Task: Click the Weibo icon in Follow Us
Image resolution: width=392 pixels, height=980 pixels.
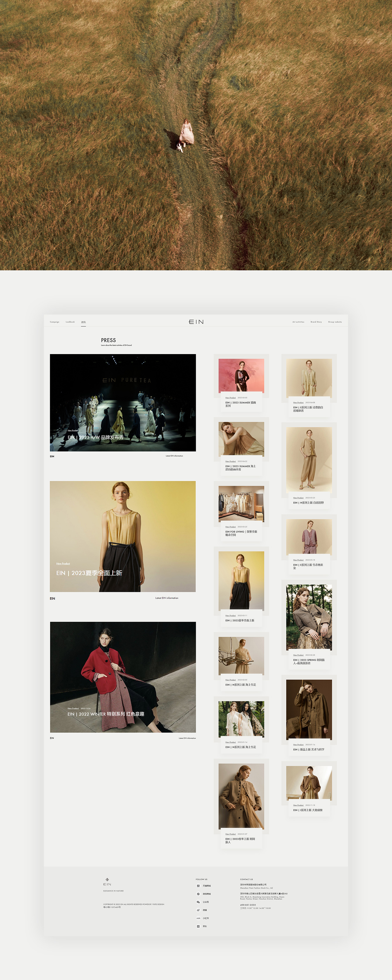Action: (198, 910)
